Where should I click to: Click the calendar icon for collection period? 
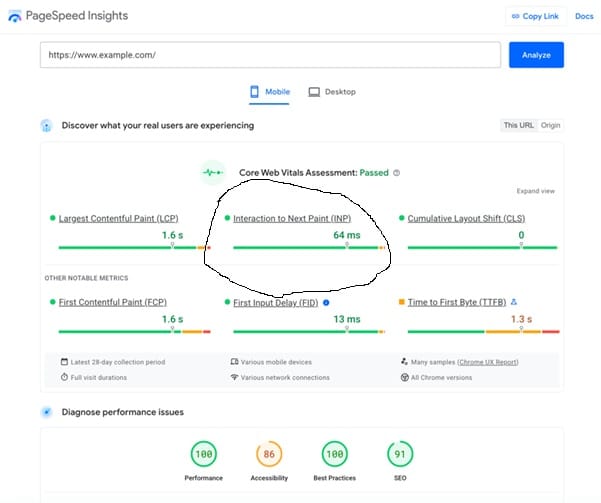pyautogui.click(x=64, y=362)
